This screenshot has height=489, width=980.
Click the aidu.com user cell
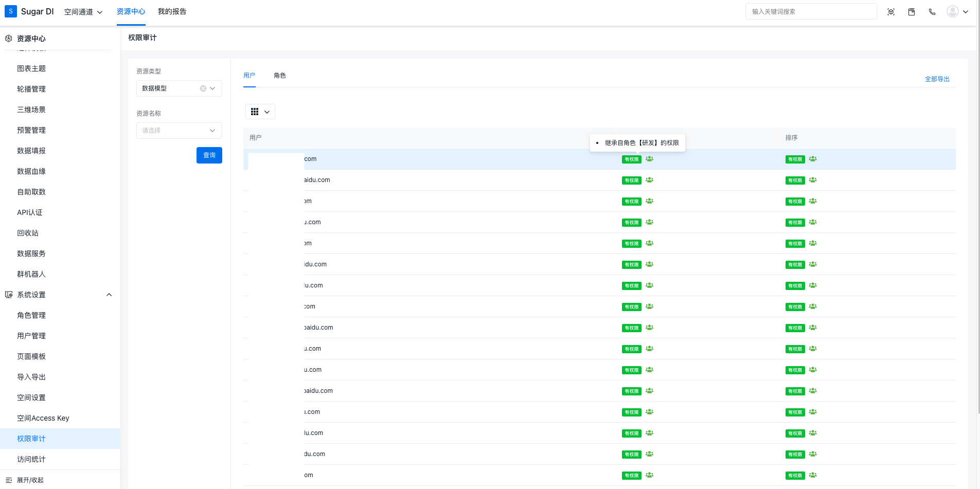coord(317,180)
